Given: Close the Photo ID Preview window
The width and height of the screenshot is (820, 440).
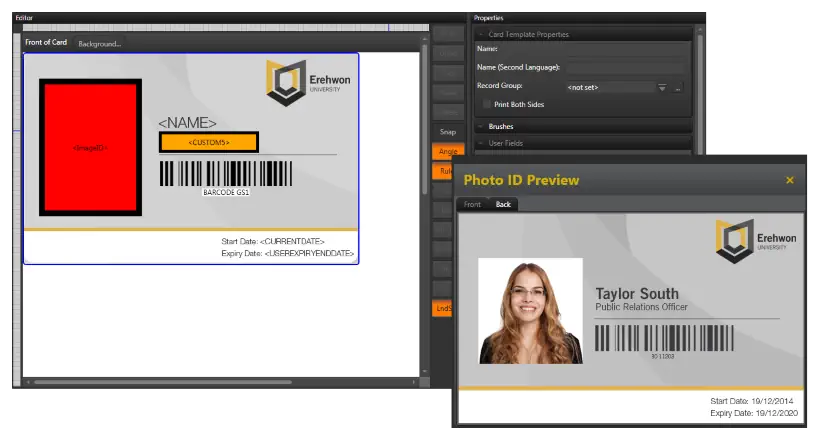Looking at the screenshot, I should (x=790, y=180).
